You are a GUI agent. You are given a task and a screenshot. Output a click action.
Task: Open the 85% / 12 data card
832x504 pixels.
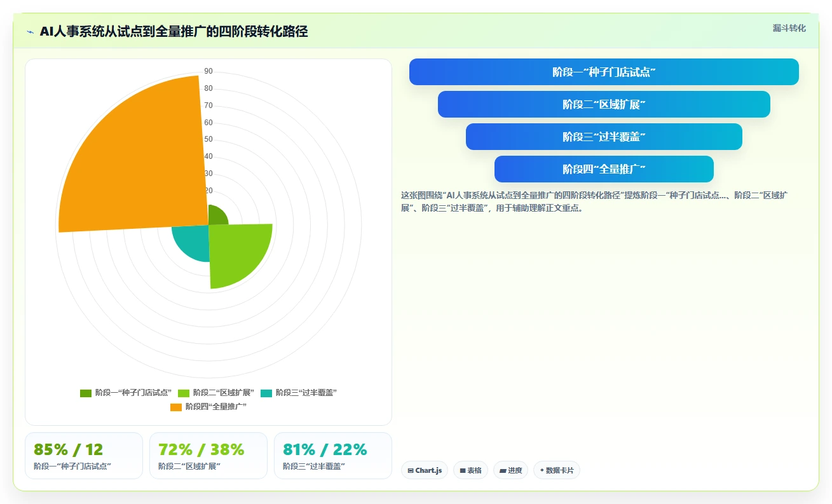point(84,456)
